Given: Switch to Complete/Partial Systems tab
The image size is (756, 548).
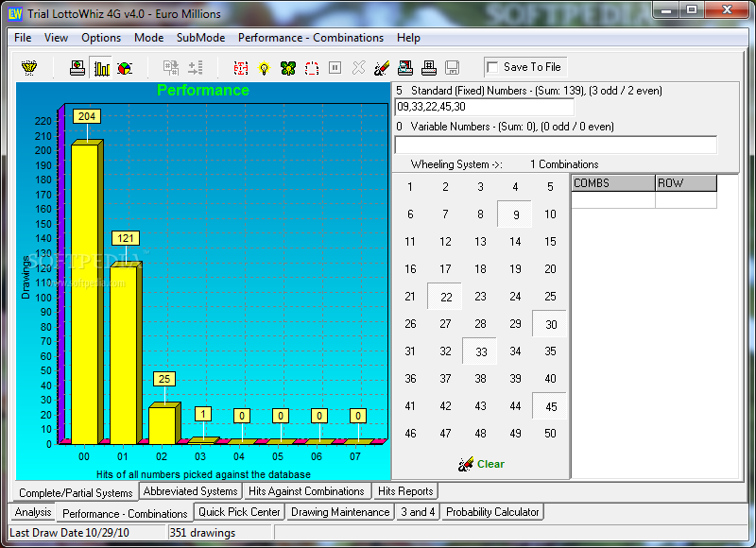Looking at the screenshot, I should pos(76,492).
